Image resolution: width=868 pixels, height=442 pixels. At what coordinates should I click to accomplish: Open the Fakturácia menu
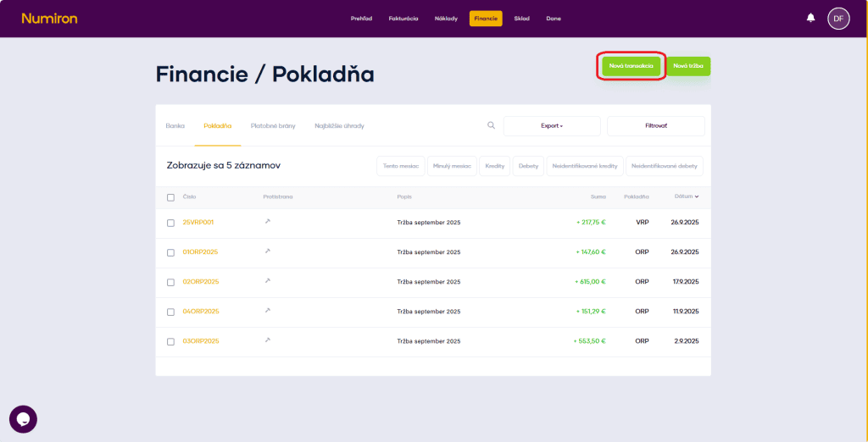pos(403,19)
